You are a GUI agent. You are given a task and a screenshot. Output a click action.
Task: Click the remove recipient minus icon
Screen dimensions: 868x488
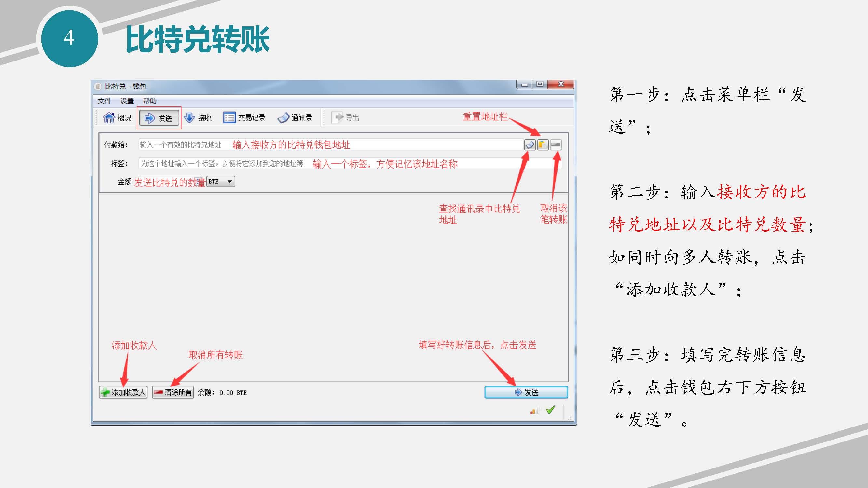click(556, 145)
